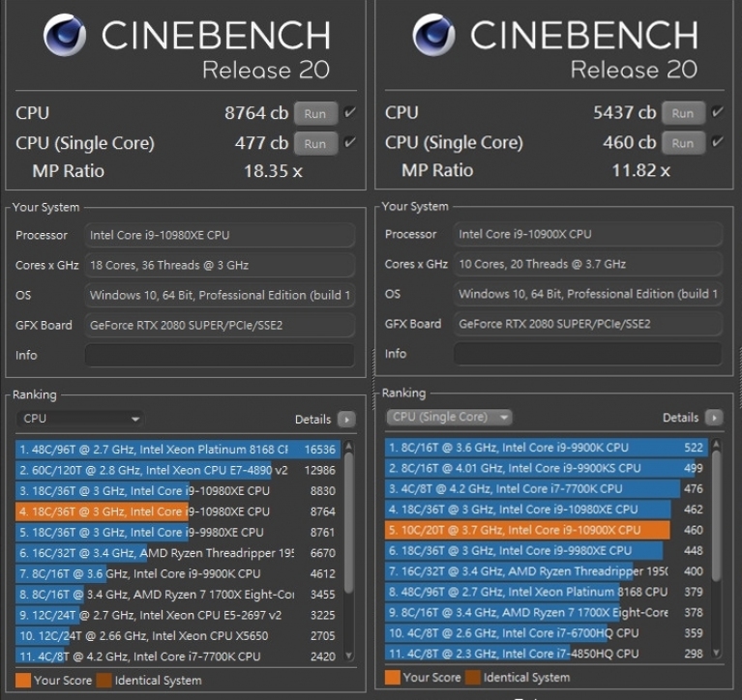Screen dimensions: 742x700
Task: Click the left ranking scrollbar up arrow
Action: point(349,445)
